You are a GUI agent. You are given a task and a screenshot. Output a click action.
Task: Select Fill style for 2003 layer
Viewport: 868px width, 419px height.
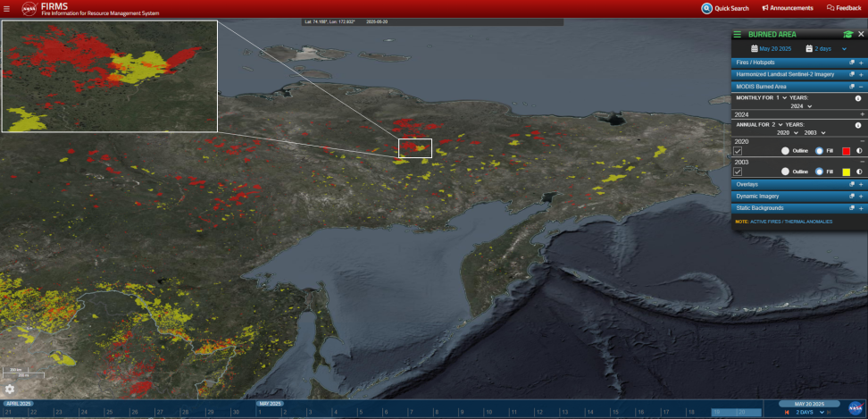click(x=819, y=172)
